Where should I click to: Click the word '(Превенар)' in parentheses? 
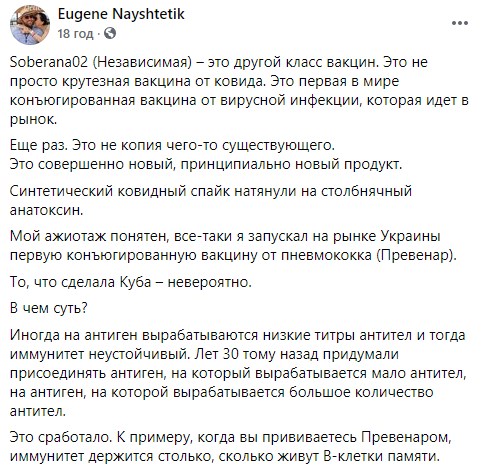click(x=417, y=255)
